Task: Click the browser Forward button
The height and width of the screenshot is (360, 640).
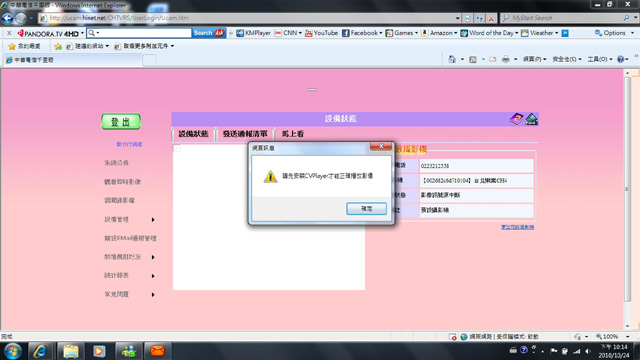Action: [20, 18]
